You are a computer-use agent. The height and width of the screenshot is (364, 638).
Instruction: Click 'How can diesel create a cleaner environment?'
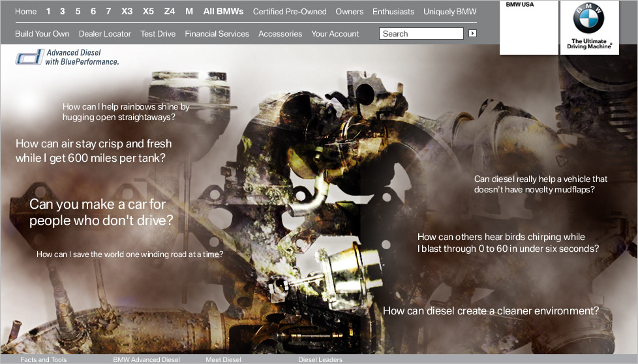click(x=491, y=311)
